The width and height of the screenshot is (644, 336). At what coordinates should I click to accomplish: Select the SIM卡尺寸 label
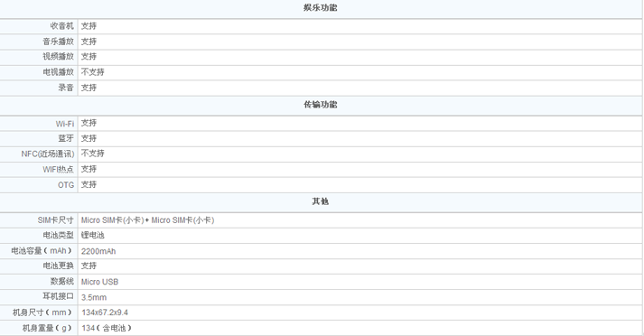(56, 220)
